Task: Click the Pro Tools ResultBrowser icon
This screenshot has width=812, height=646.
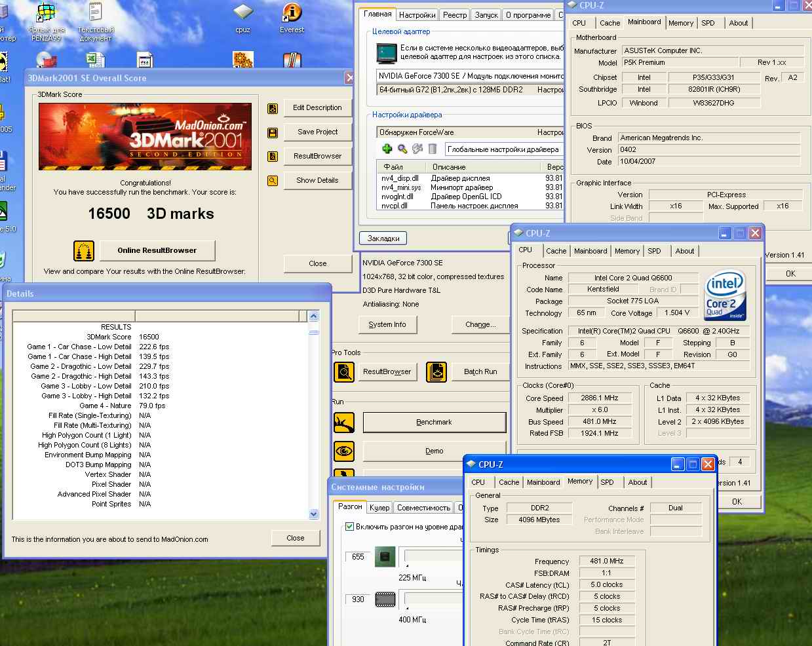Action: click(344, 372)
